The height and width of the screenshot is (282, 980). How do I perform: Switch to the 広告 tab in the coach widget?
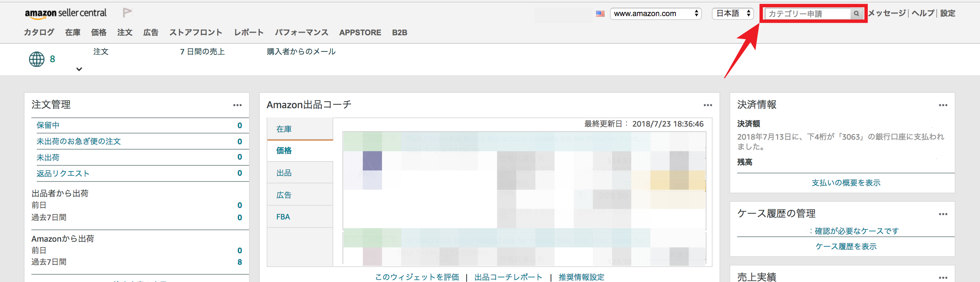[300, 195]
